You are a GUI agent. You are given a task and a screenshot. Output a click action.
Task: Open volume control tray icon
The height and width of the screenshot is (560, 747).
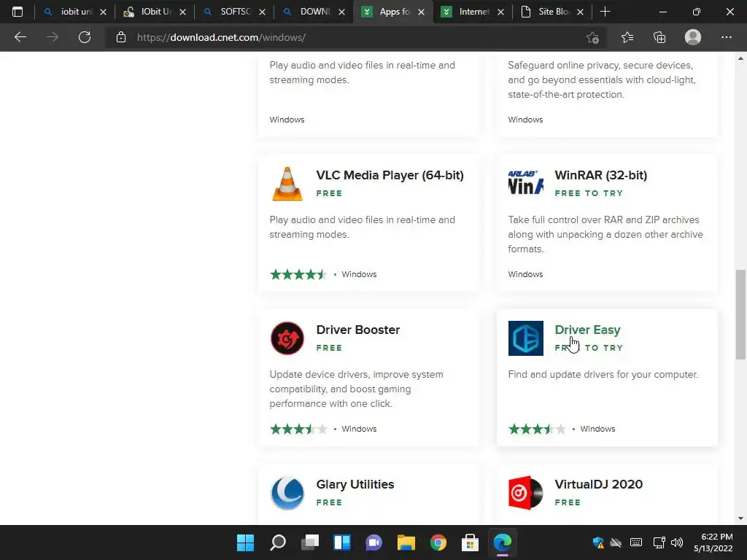pyautogui.click(x=676, y=542)
